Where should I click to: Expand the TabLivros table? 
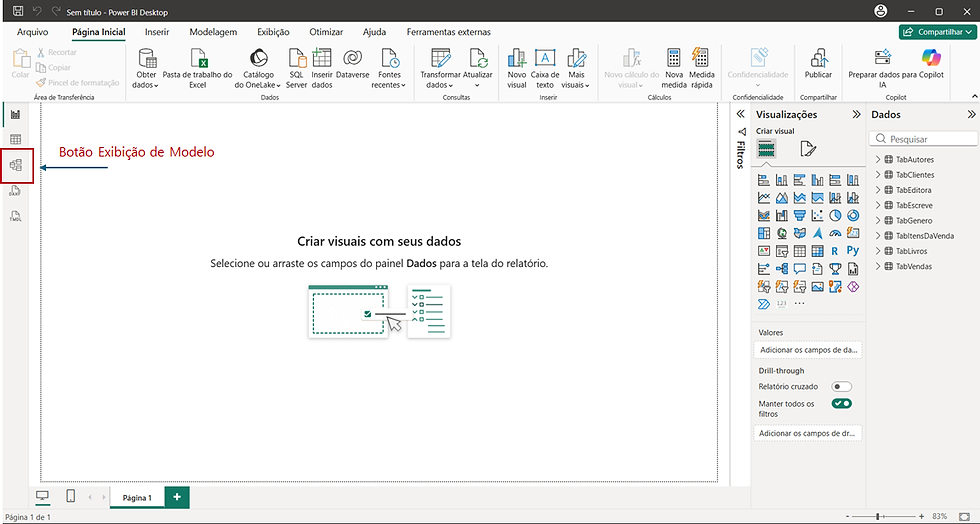click(x=878, y=251)
